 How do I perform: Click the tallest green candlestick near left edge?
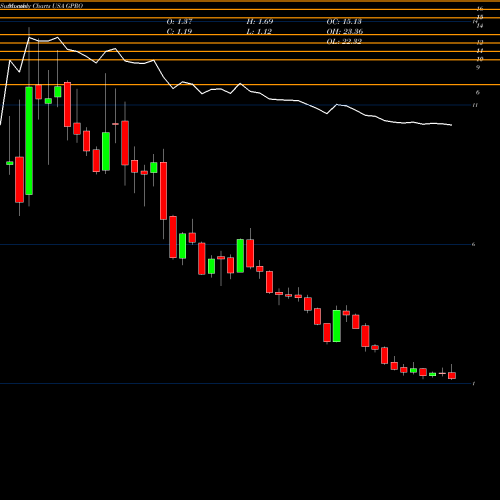click(x=29, y=141)
